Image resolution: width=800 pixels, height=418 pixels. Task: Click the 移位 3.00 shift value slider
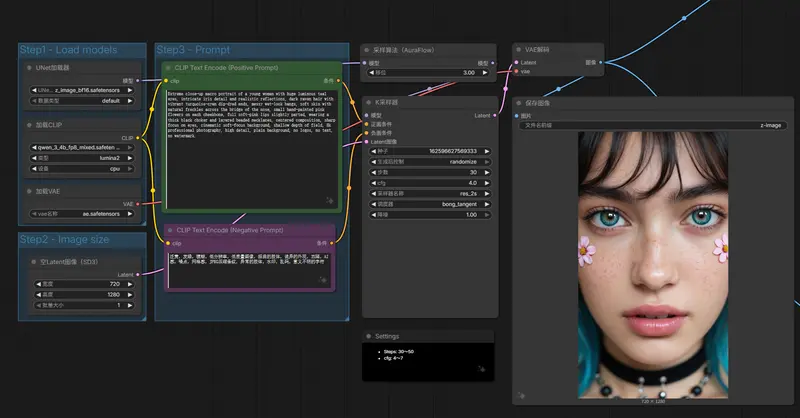coord(430,72)
